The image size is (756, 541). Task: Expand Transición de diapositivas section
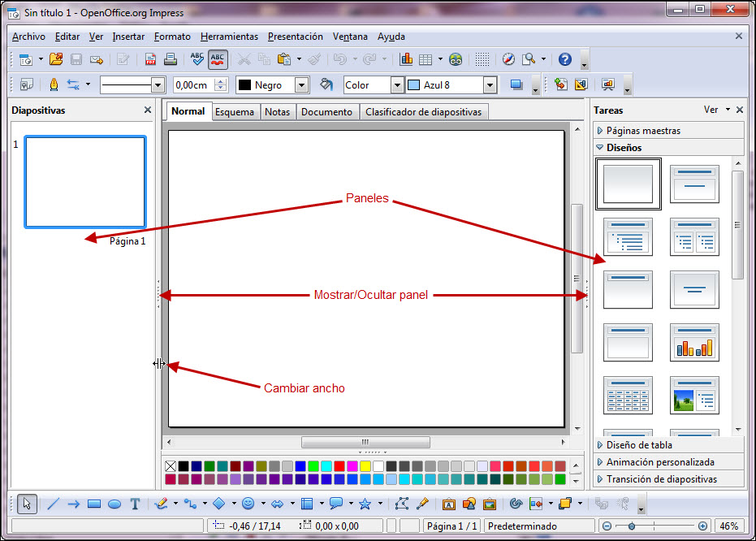pos(669,479)
